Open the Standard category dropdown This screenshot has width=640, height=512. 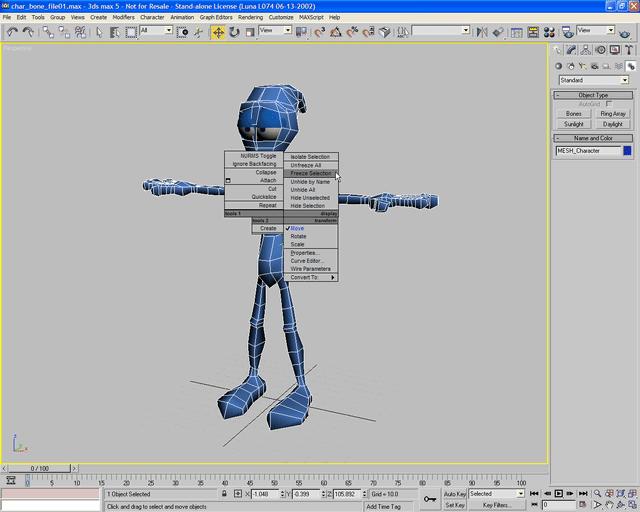point(594,80)
